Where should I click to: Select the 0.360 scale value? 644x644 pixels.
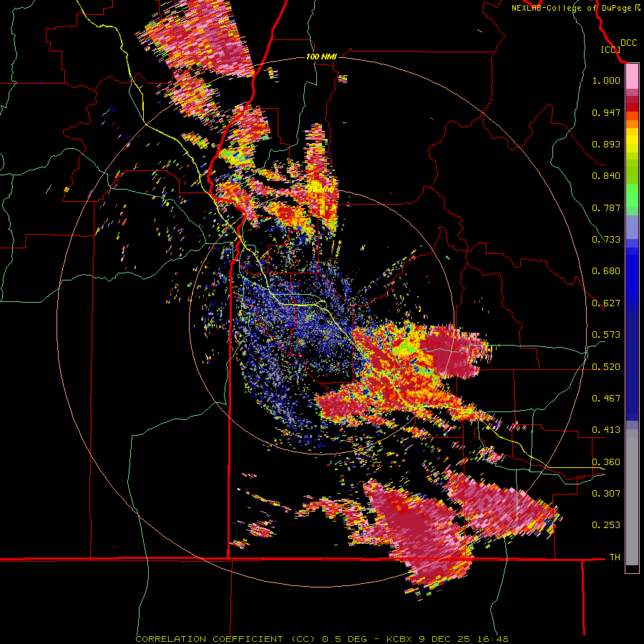tap(606, 462)
